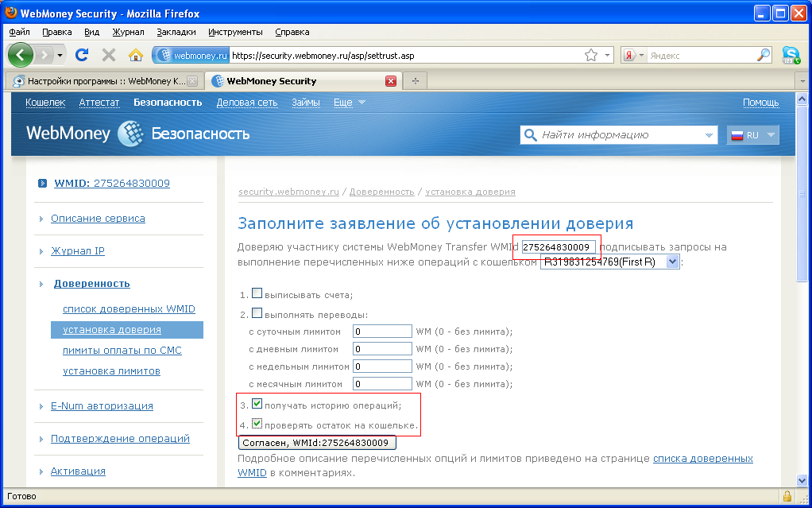Open the Аттестат link
The height and width of the screenshot is (508, 812).
(99, 102)
